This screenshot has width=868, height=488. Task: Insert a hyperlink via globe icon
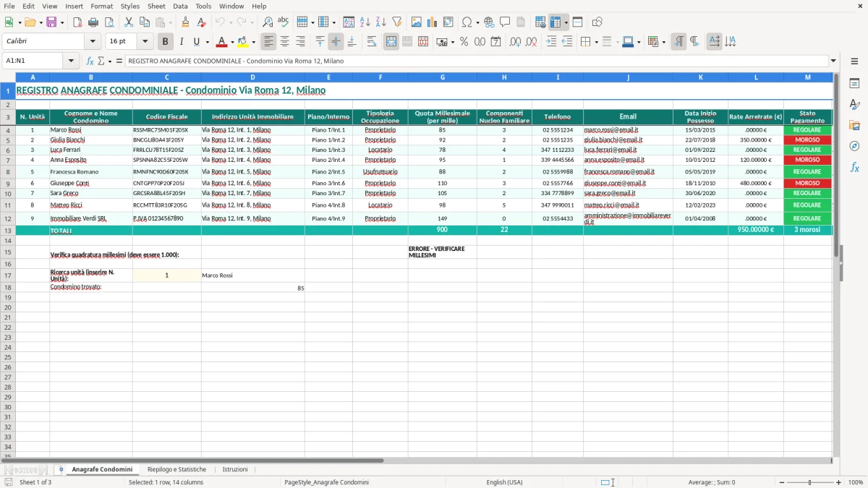pos(489,22)
